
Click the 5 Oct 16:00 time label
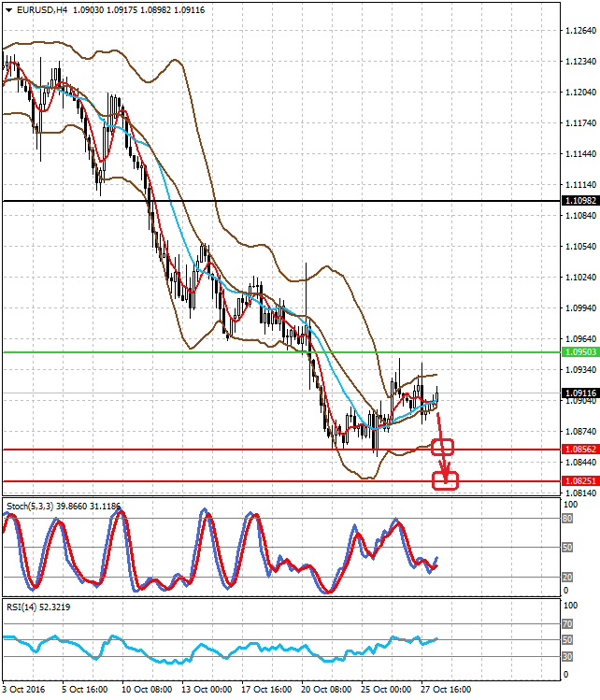click(84, 690)
